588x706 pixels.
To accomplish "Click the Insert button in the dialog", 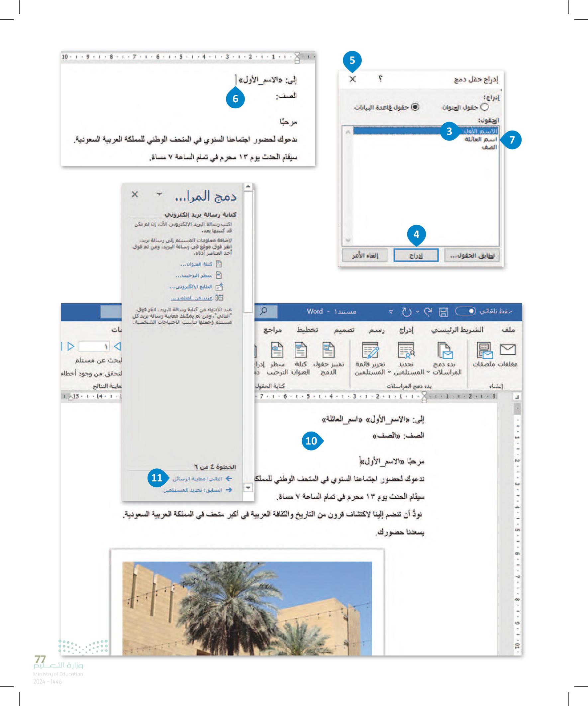I will pyautogui.click(x=416, y=255).
